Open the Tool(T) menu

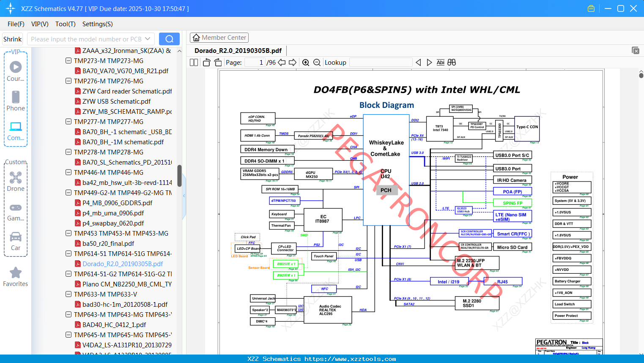pos(66,24)
